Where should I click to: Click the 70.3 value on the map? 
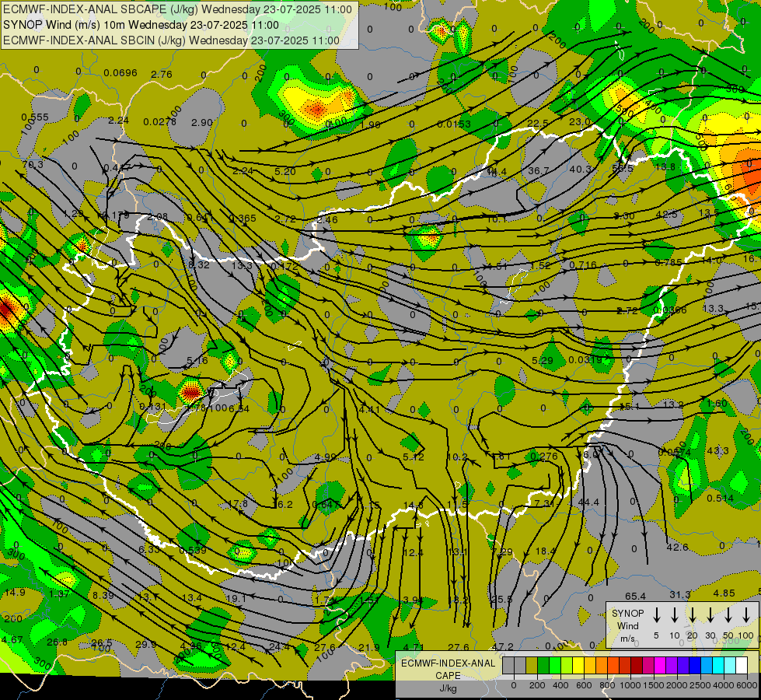coord(33,165)
